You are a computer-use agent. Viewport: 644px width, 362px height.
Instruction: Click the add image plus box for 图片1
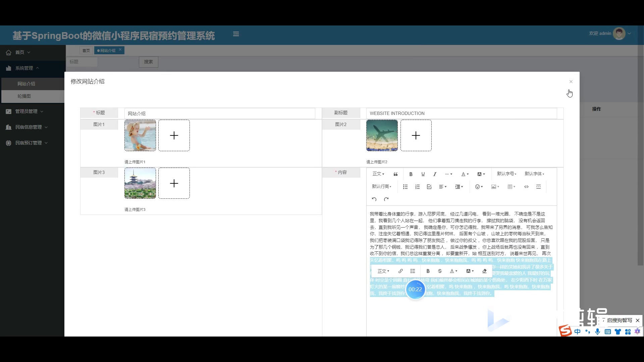coord(174,135)
